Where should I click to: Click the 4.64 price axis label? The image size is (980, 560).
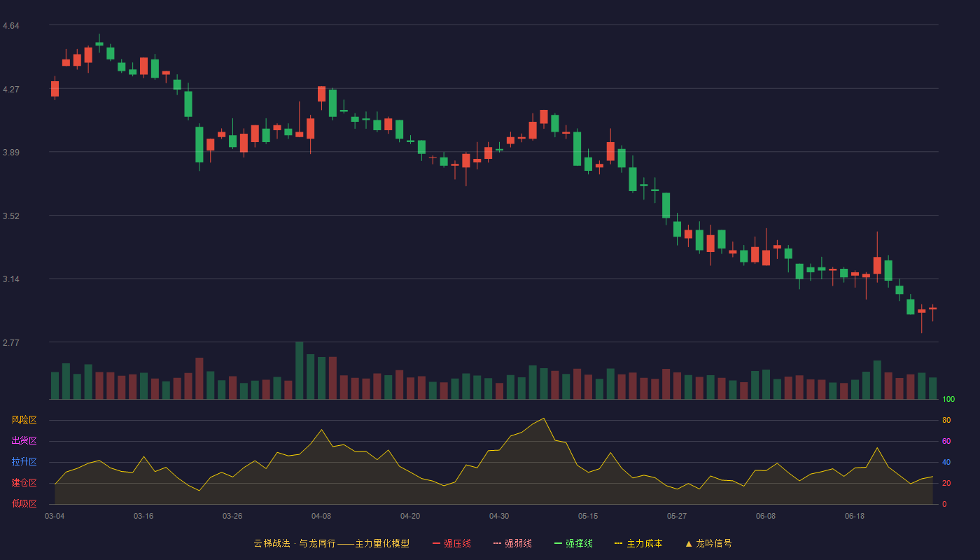(11, 26)
